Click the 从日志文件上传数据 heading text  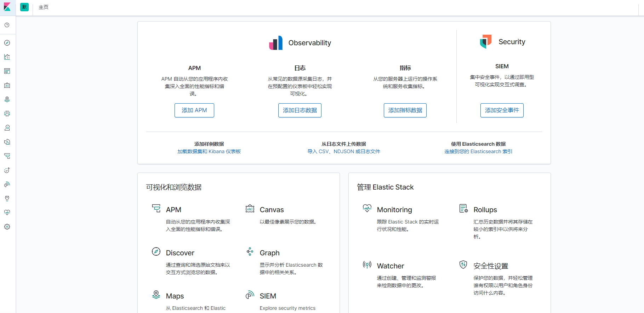click(x=344, y=144)
